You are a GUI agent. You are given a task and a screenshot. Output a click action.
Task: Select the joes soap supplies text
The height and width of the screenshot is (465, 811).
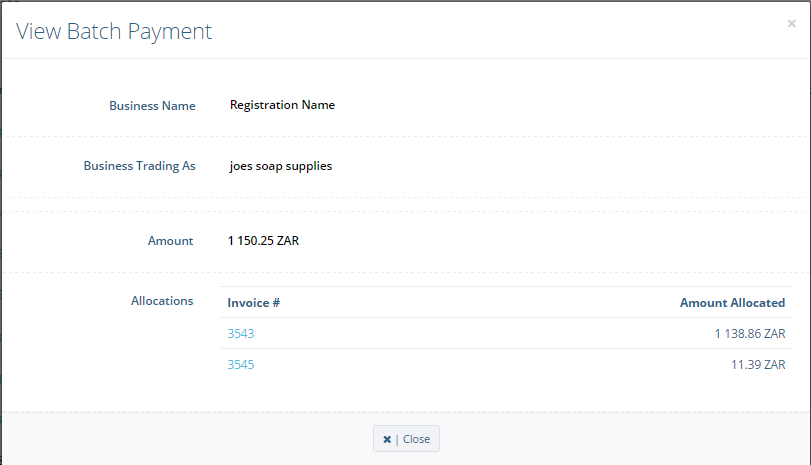(281, 166)
